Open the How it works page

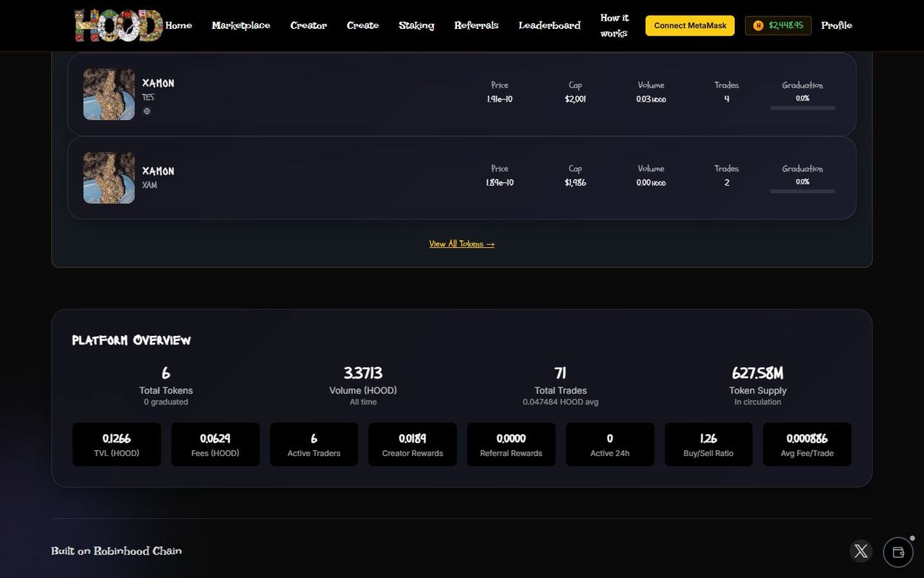click(x=614, y=25)
